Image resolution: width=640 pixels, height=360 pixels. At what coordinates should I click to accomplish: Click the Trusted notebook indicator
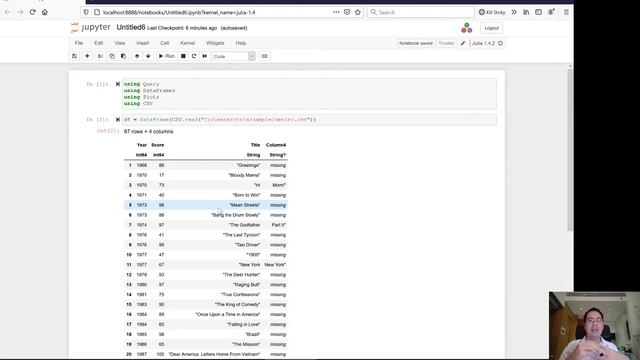(x=446, y=43)
